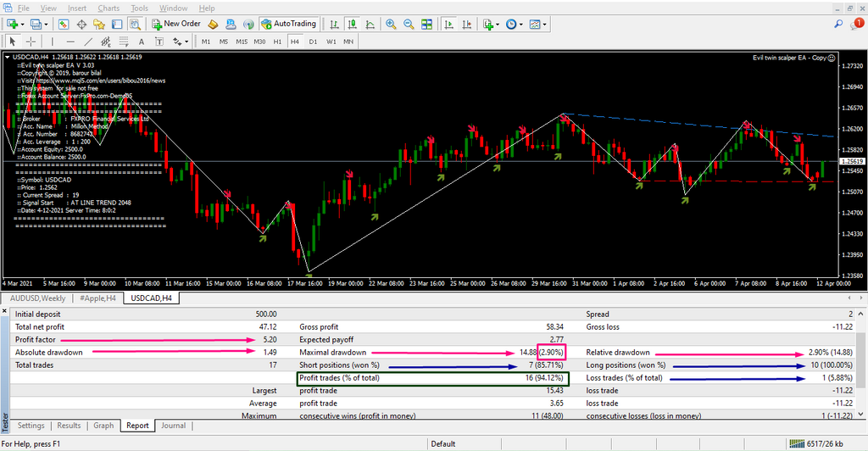Image resolution: width=868 pixels, height=451 pixels.
Task: Open the Arrows objects dropdown arrow
Action: (x=186, y=42)
